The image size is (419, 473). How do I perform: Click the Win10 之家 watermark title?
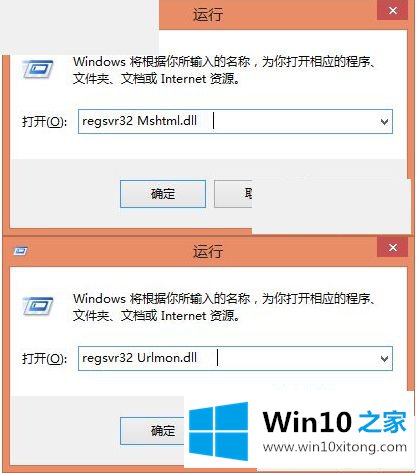(335, 422)
